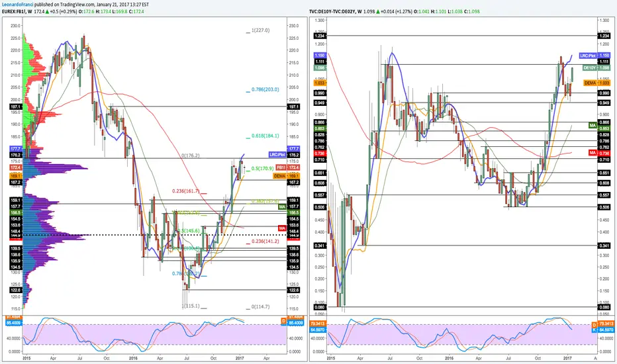617x364 pixels.
Task: Click the 64.5970 stochastic value on right scale
Action: (606, 330)
